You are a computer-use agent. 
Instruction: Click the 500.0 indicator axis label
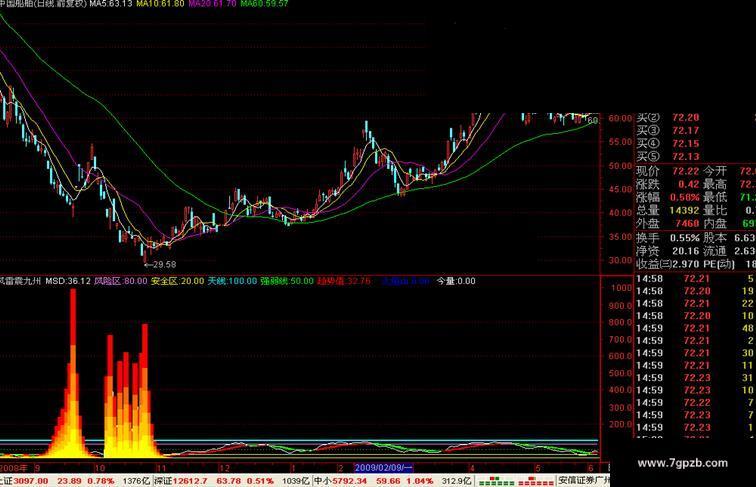[x=620, y=373]
